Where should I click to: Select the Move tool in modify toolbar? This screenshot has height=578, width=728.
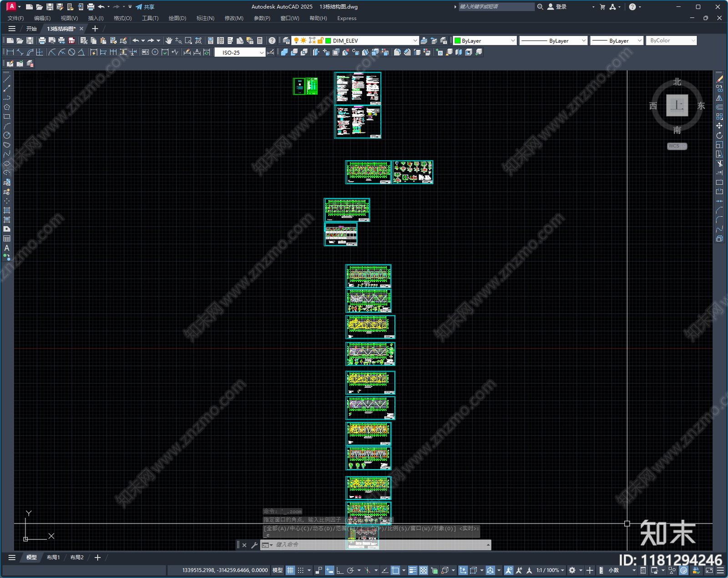tap(719, 126)
